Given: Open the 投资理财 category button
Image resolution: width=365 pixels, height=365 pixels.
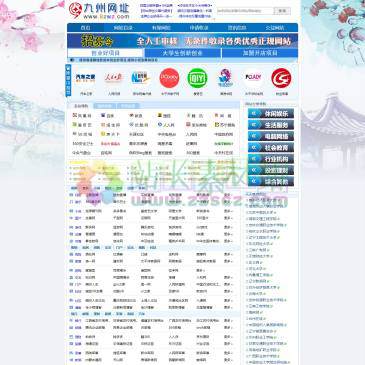Looking at the screenshot, I should [271, 170].
